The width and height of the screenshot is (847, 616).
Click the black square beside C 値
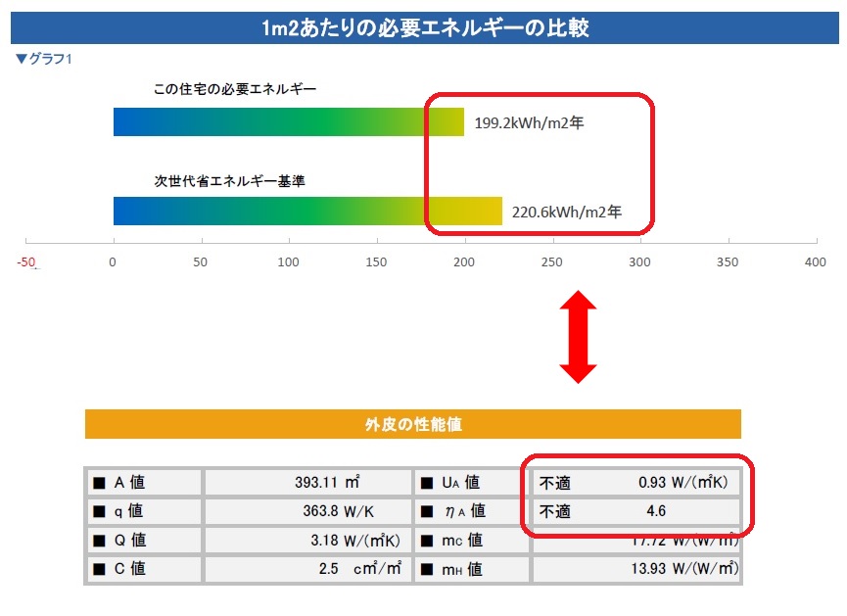point(99,569)
